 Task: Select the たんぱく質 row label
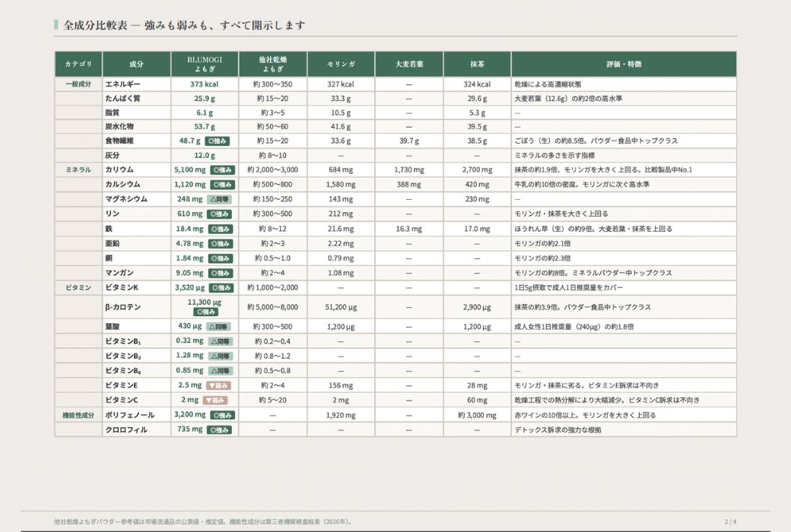click(x=122, y=98)
